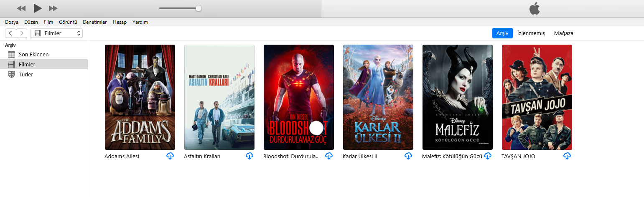Click the Bloodshot movie poster
The height and width of the screenshot is (197, 644).
click(299, 97)
